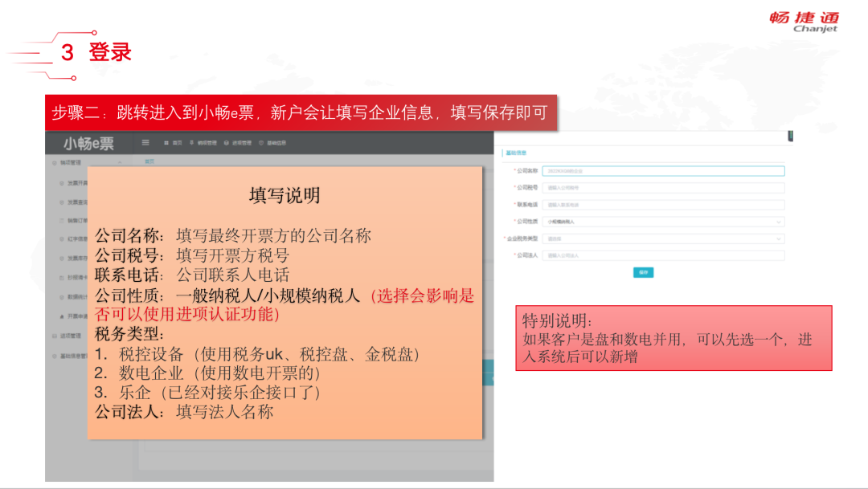
Task: Open 抄报清卡 in the sidebar
Action: [74, 278]
